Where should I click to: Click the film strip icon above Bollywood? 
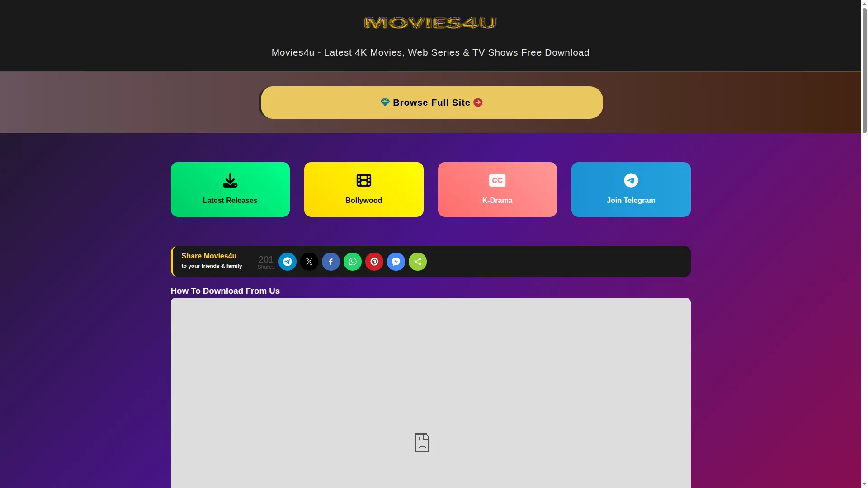(x=363, y=180)
